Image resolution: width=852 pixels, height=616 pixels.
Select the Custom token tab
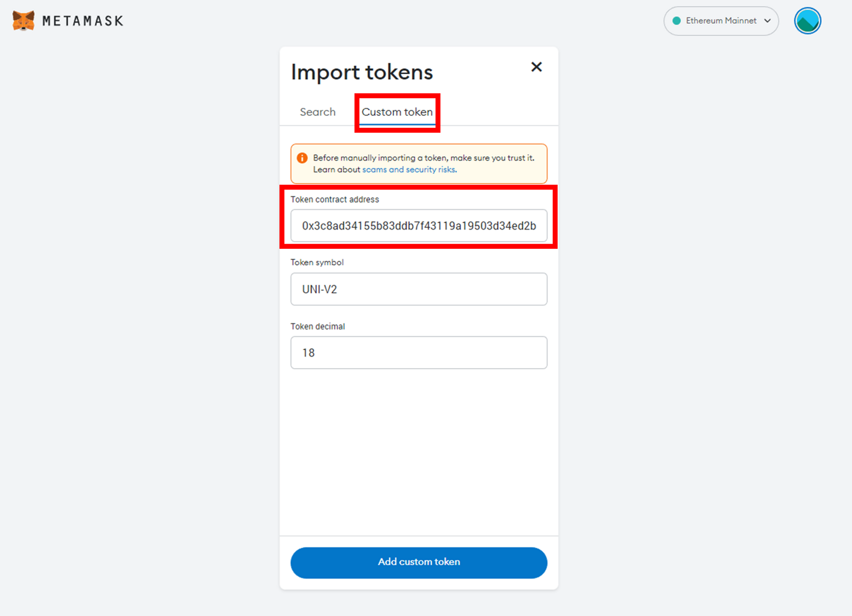point(397,112)
